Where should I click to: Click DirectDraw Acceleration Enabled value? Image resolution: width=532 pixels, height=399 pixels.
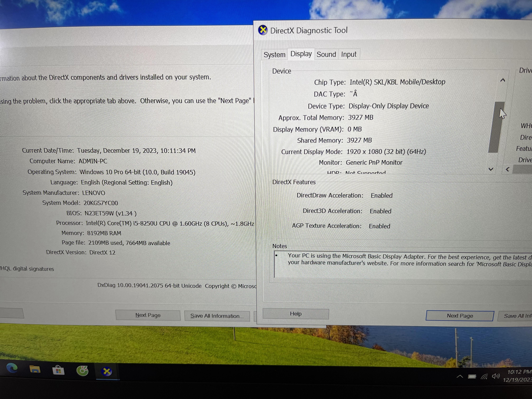[381, 196]
